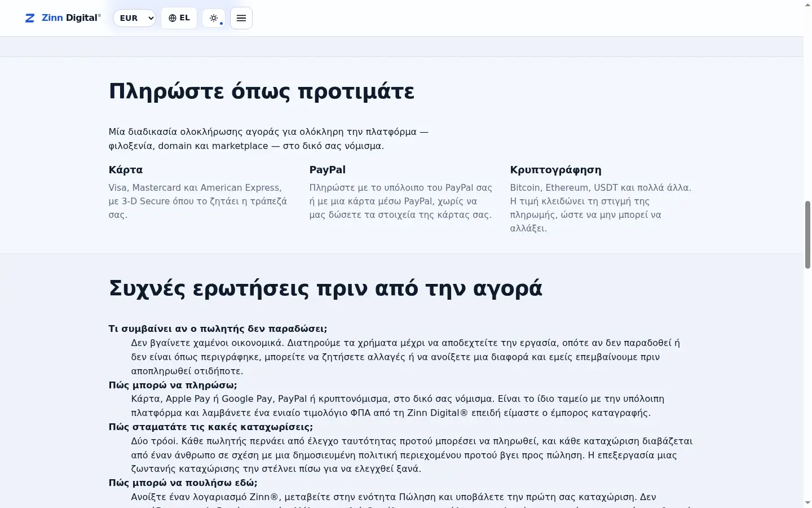This screenshot has width=812, height=508.
Task: Click the heading "Συχνές ερωτήσεις πριν από την αγορά"
Action: pos(325,288)
